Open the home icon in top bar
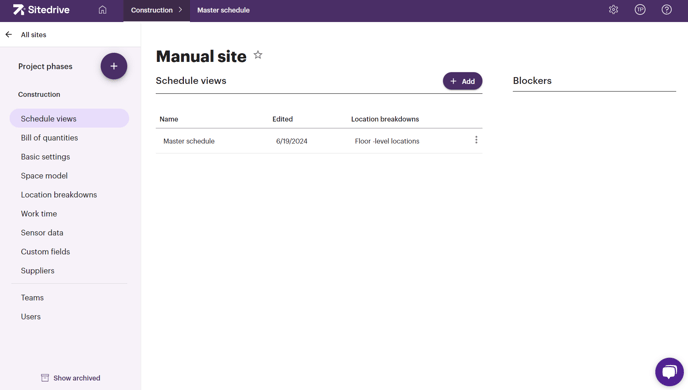 tap(102, 10)
